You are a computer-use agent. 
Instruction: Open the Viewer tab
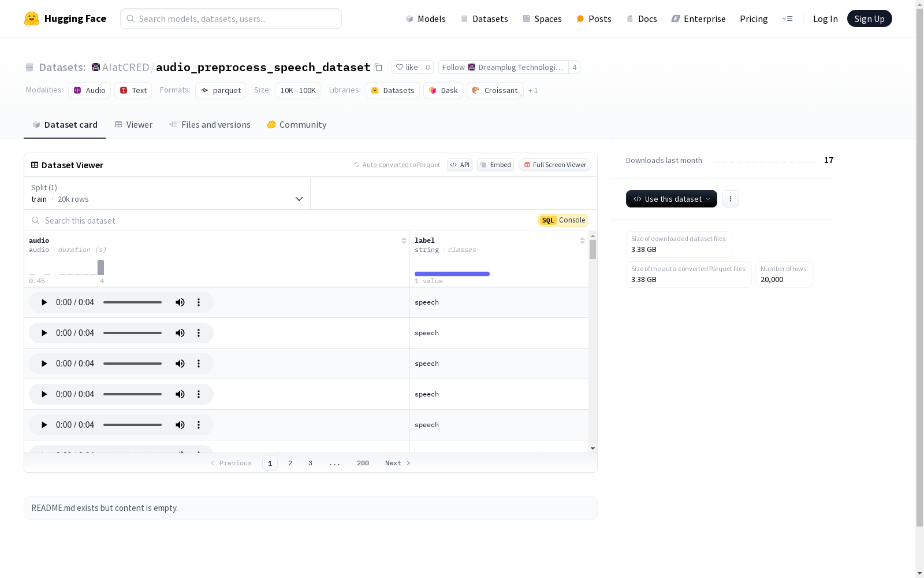(x=133, y=125)
